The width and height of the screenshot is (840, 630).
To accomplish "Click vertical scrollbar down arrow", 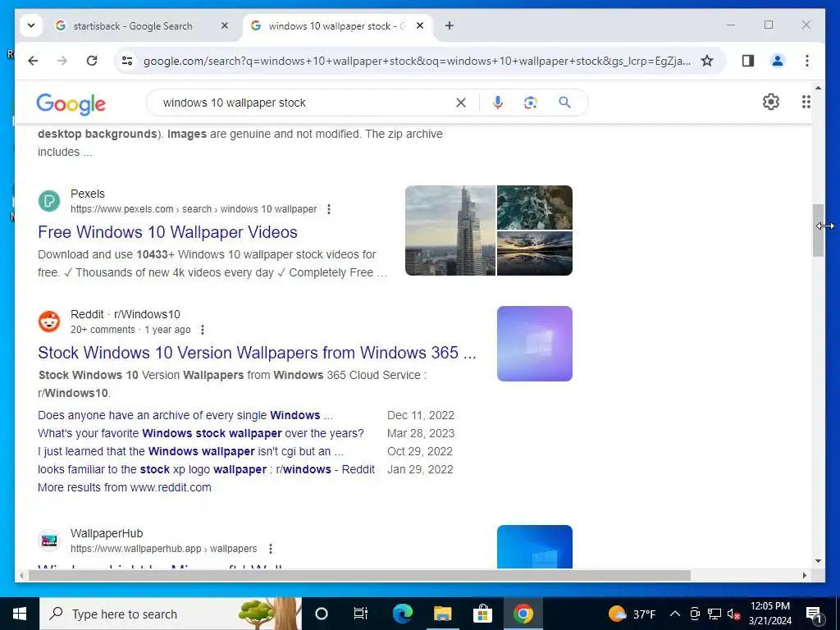I will (818, 561).
